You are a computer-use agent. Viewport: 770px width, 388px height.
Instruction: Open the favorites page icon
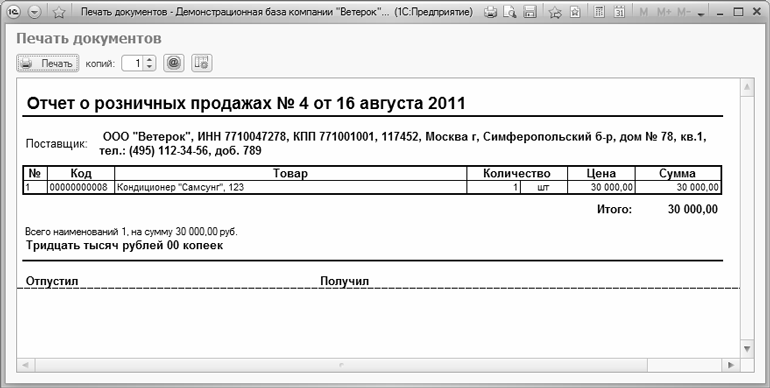575,12
